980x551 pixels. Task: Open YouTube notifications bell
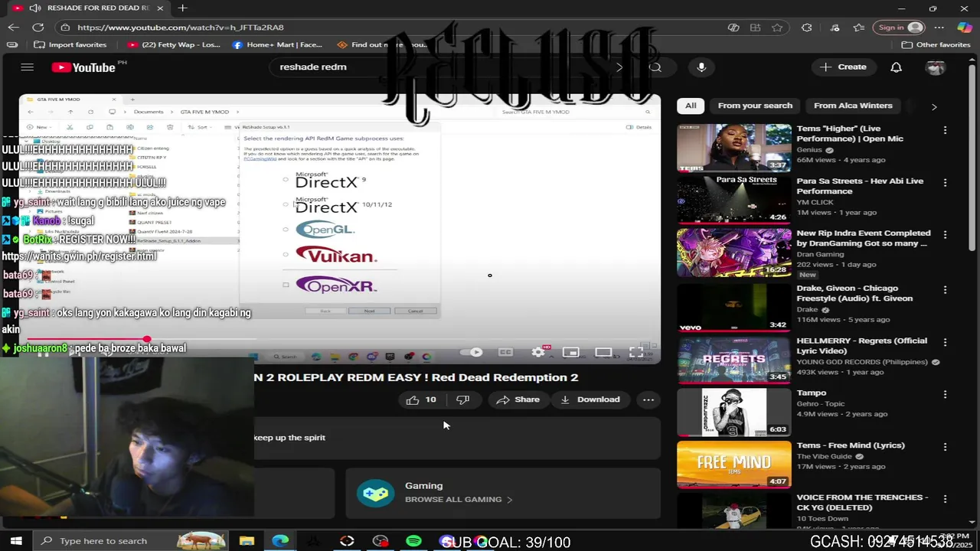(896, 67)
